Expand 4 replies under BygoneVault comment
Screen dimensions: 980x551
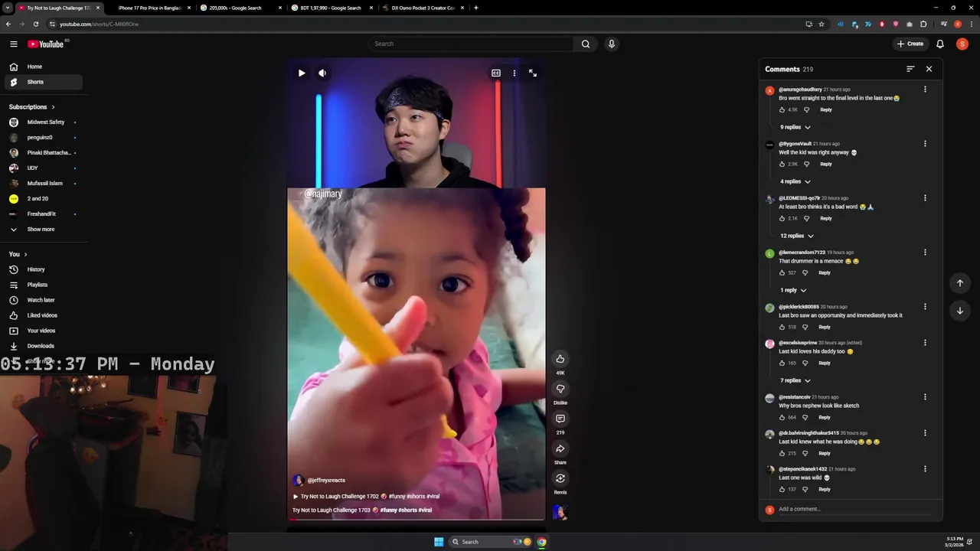(795, 181)
